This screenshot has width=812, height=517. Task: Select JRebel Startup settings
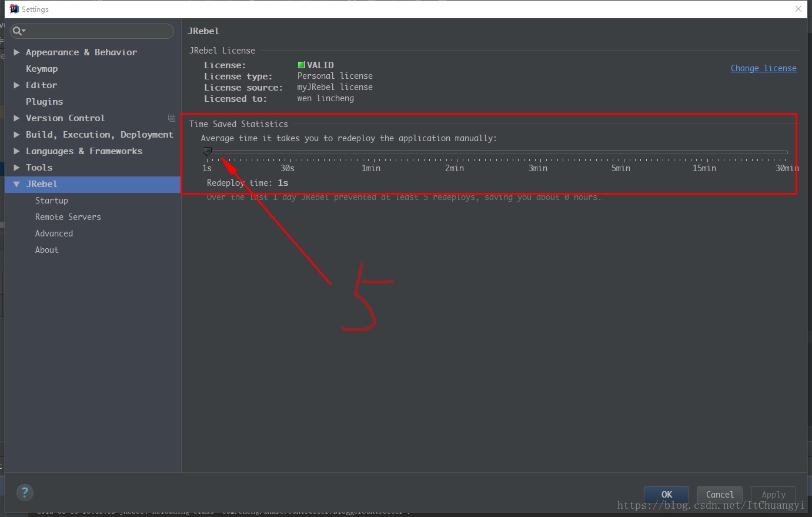point(52,201)
